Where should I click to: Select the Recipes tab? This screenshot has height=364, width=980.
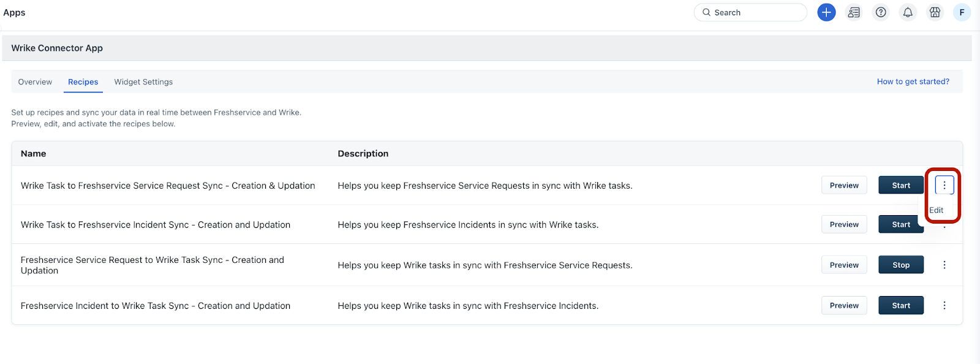pos(83,82)
